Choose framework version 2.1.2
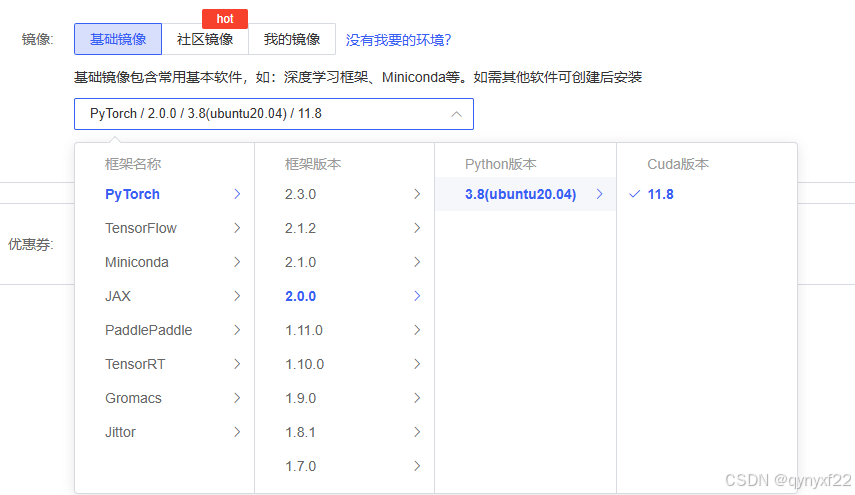 tap(345, 228)
